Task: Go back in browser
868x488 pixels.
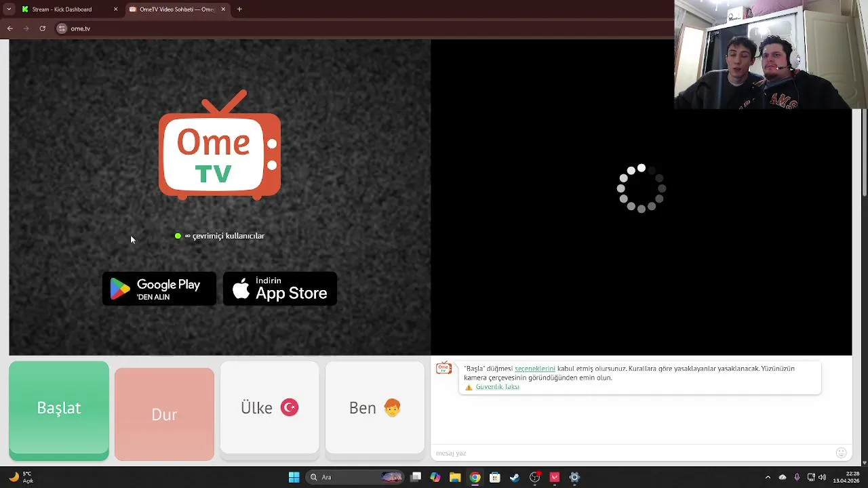Action: pos(10,28)
